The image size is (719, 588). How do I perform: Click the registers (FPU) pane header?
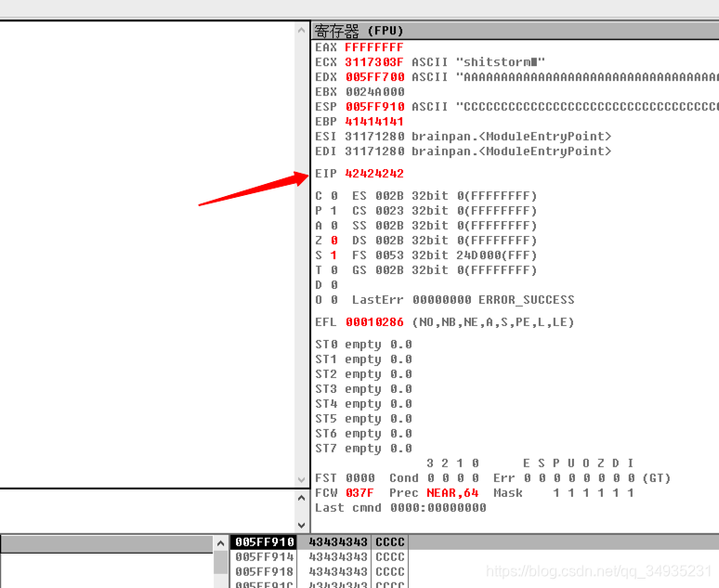click(x=515, y=31)
